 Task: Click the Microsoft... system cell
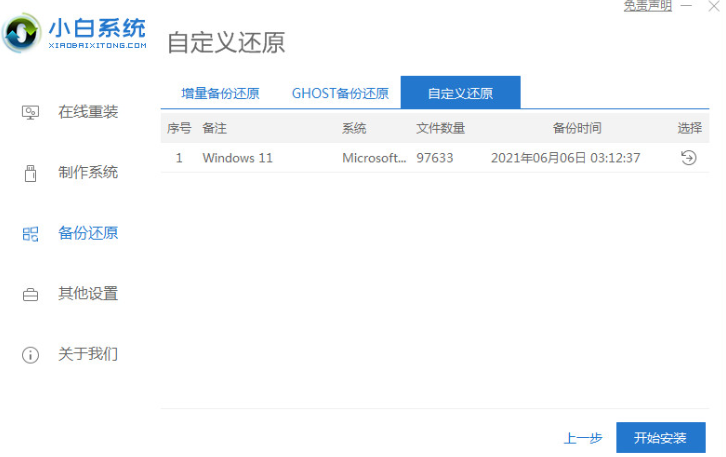[374, 158]
